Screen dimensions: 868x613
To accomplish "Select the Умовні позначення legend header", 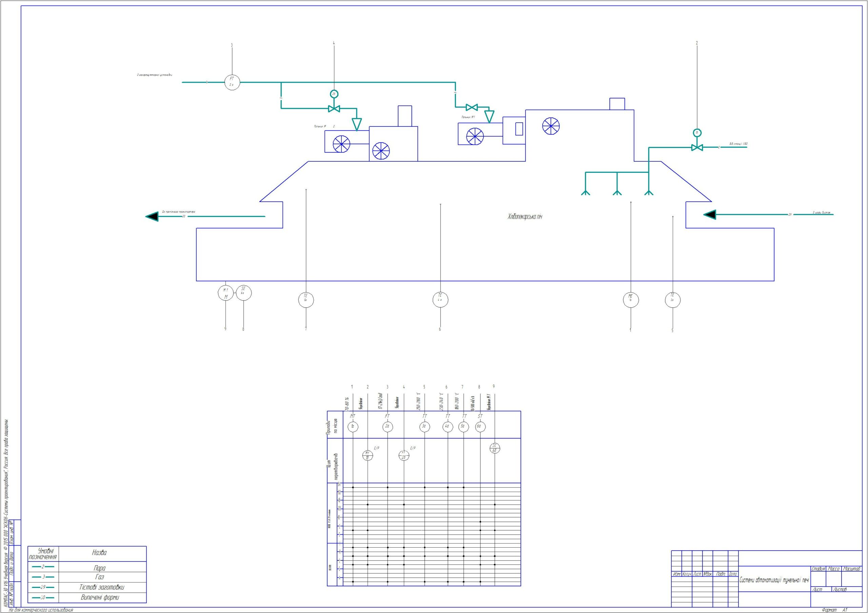I will tap(43, 554).
